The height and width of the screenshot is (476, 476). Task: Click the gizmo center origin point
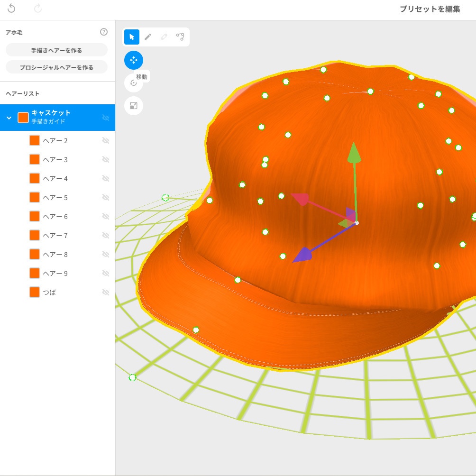[x=357, y=223]
